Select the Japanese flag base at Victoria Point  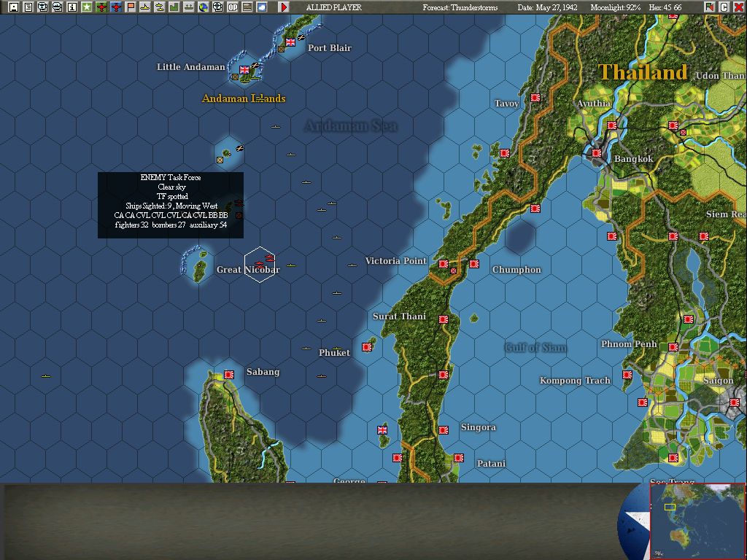coord(444,264)
